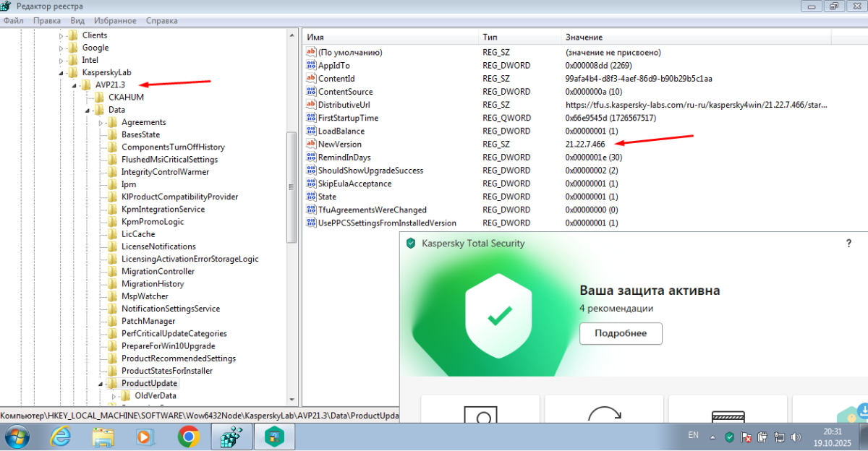Screen dimensions: 868x451
Task: Switch to Registry Editor taskbar button
Action: pyautogui.click(x=231, y=437)
